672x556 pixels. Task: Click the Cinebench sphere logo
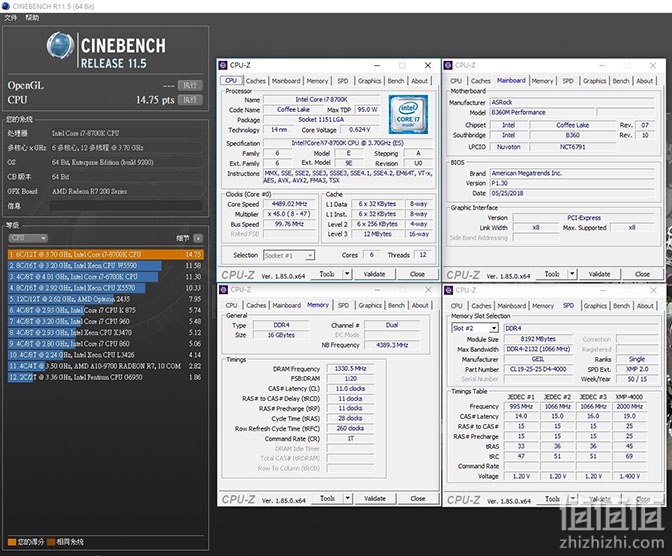tap(60, 45)
